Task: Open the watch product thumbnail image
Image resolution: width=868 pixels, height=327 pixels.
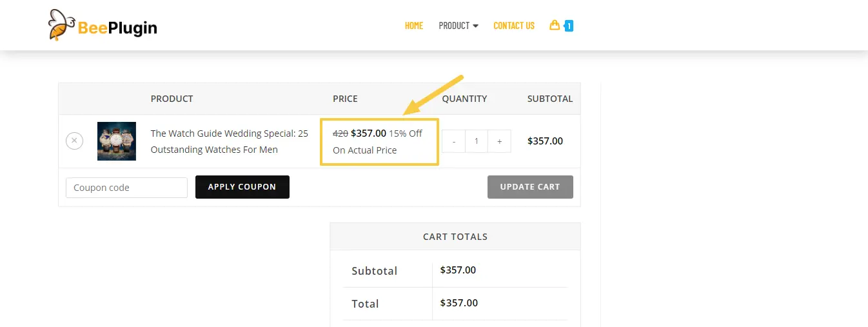Action: tap(117, 141)
